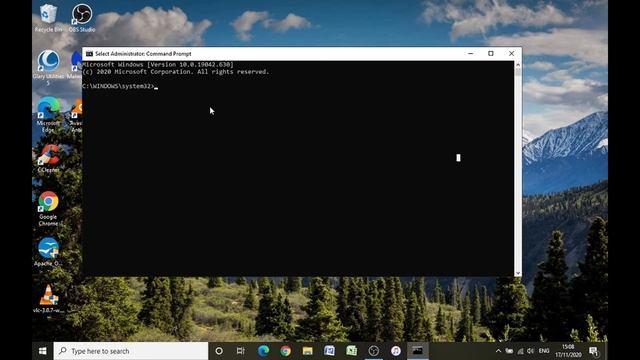This screenshot has width=640, height=360.
Task: Launch Microsoft Edge from the taskbar
Action: click(x=263, y=351)
